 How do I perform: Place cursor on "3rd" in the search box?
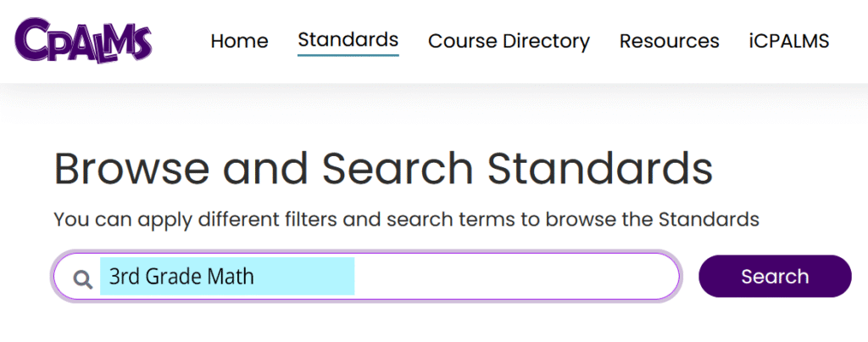[124, 277]
